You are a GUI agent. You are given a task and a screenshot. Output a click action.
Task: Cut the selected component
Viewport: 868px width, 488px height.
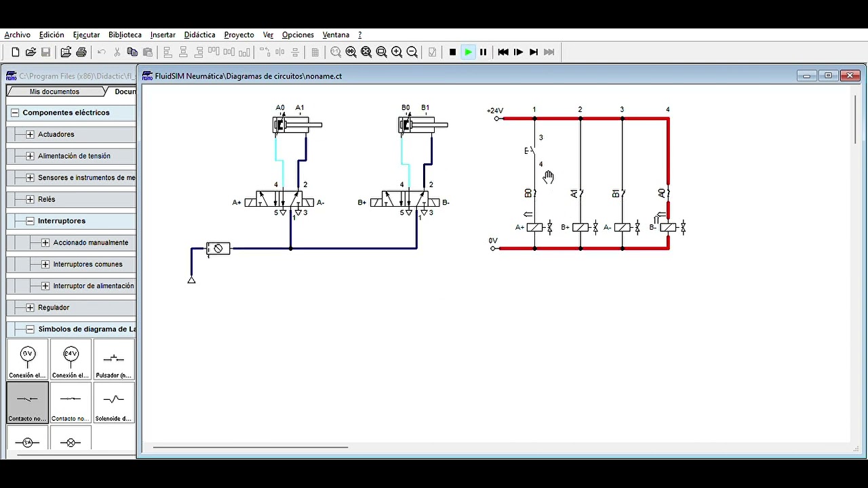[x=117, y=52]
